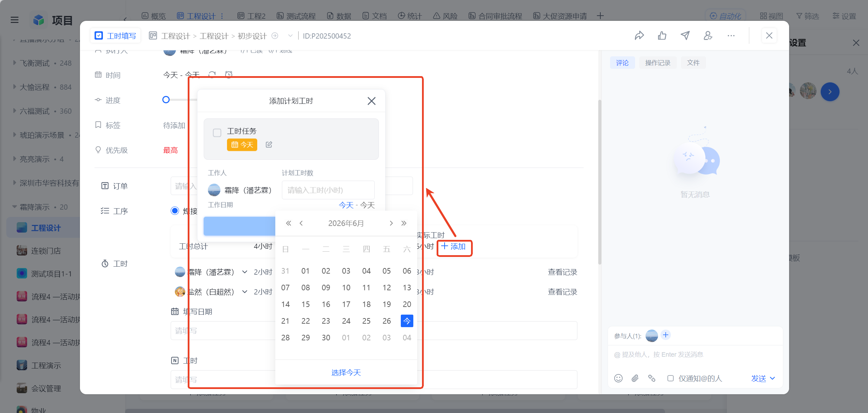This screenshot has height=413, width=868.
Task: Click the share arrow icon in header
Action: click(x=639, y=35)
